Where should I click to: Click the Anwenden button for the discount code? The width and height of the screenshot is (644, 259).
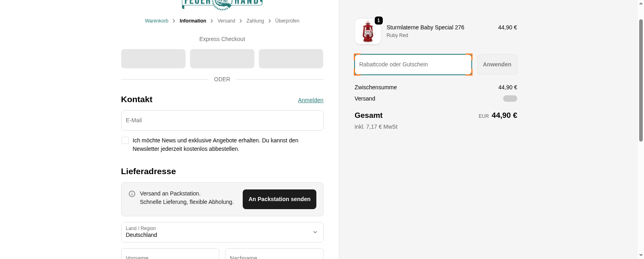coord(497,64)
